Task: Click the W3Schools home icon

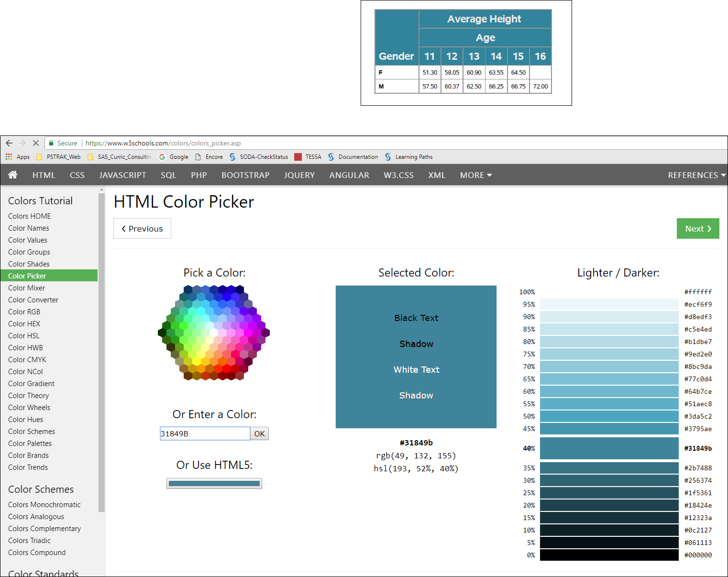Action: 13,175
